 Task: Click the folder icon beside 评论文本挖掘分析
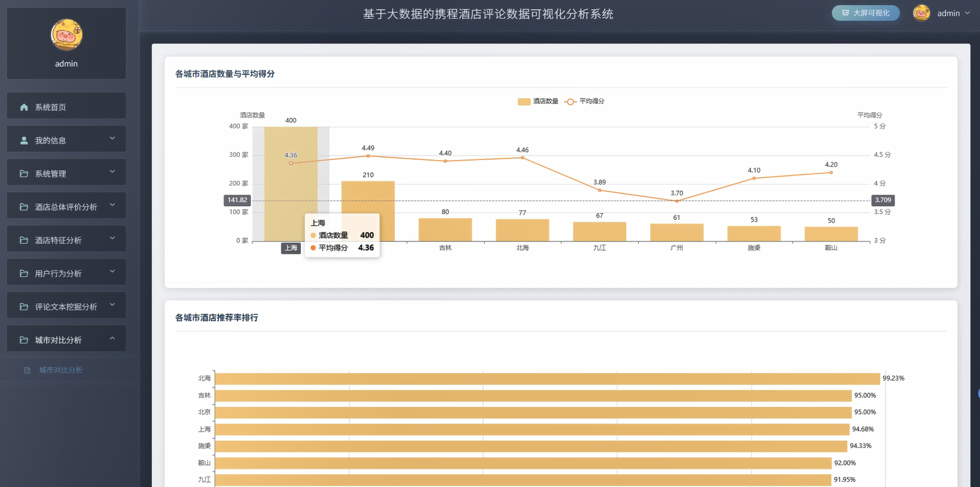pyautogui.click(x=24, y=307)
